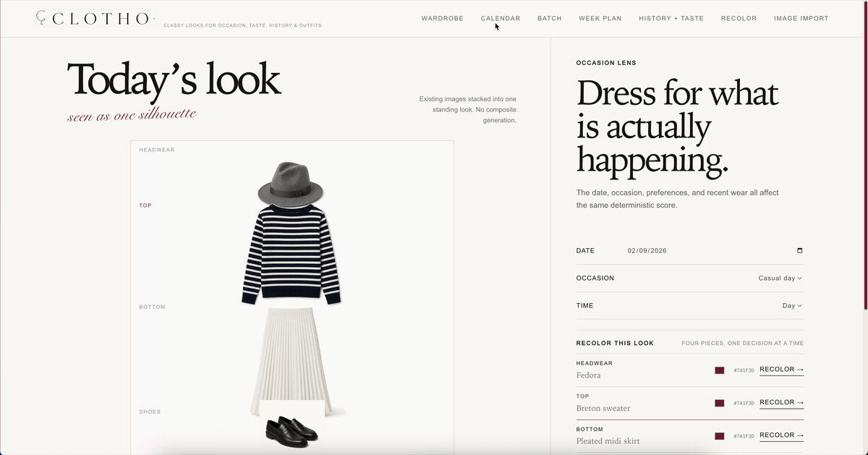Screen dimensions: 868x455
Task: Select the fedora hat image
Action: [x=290, y=184]
